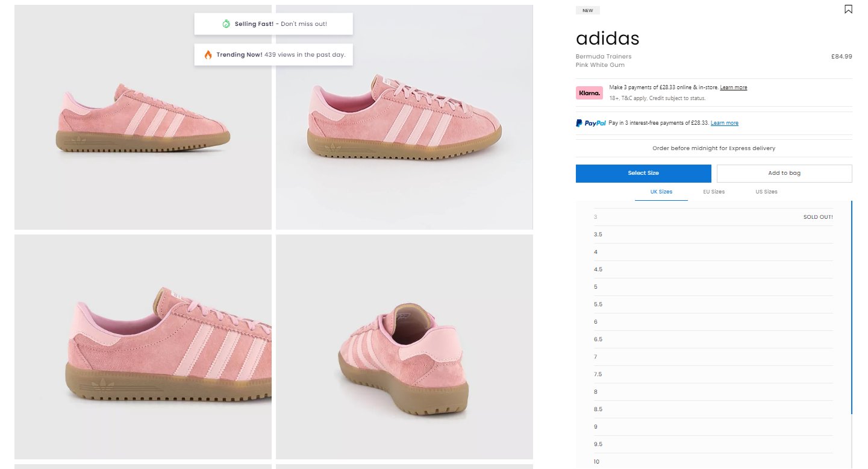Click the Trending Now 439 views banner
This screenshot has height=469, width=868.
tap(273, 55)
